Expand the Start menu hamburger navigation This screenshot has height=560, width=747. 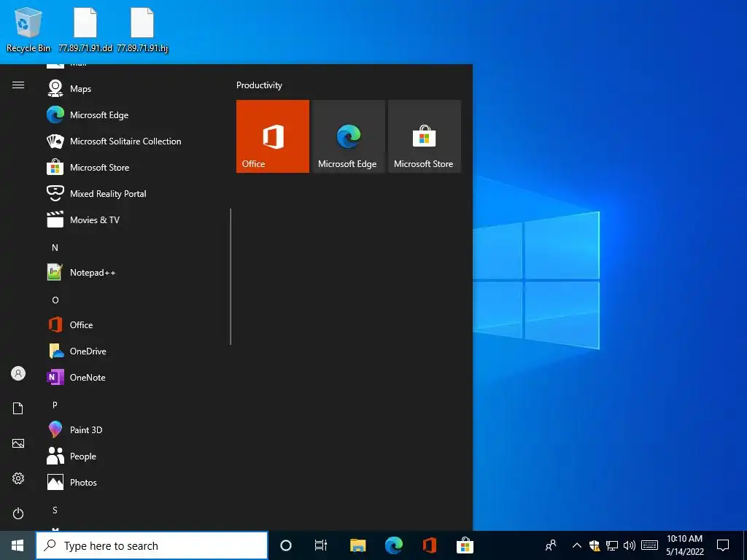pos(18,85)
